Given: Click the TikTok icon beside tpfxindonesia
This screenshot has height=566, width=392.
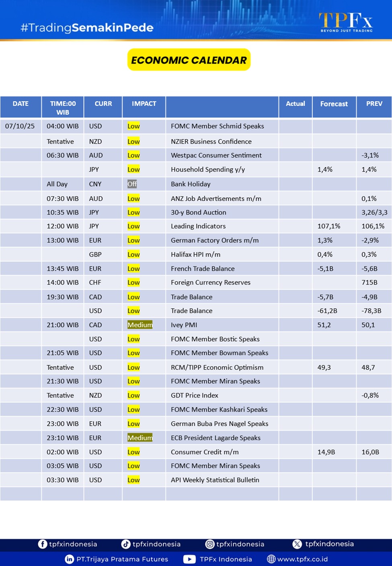Looking at the screenshot, I should pyautogui.click(x=126, y=544).
